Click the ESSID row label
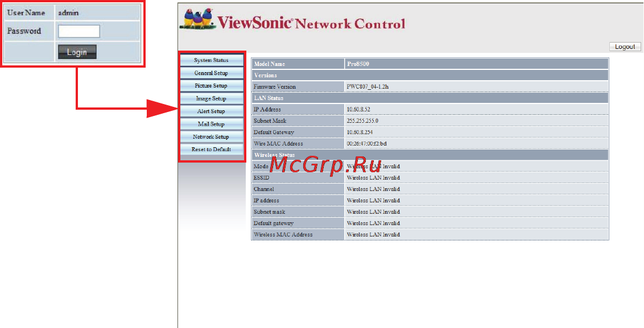 pyautogui.click(x=262, y=178)
